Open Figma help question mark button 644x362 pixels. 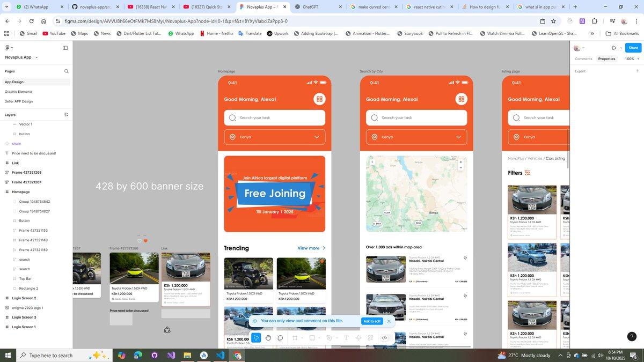[x=632, y=336]
